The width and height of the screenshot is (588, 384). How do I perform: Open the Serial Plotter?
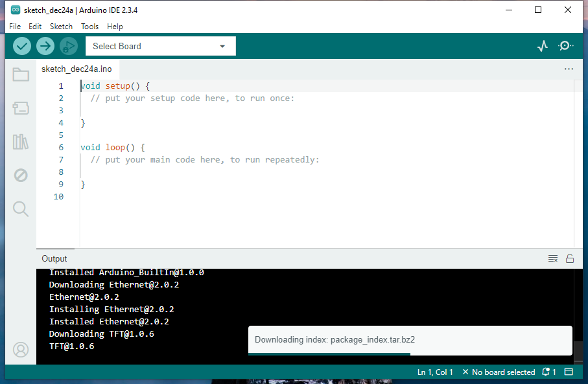pos(543,46)
